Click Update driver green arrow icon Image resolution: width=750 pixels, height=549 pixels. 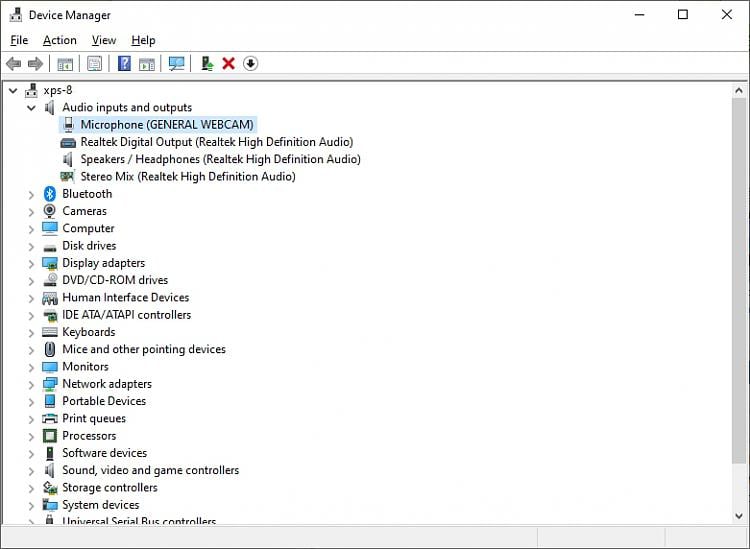point(207,64)
